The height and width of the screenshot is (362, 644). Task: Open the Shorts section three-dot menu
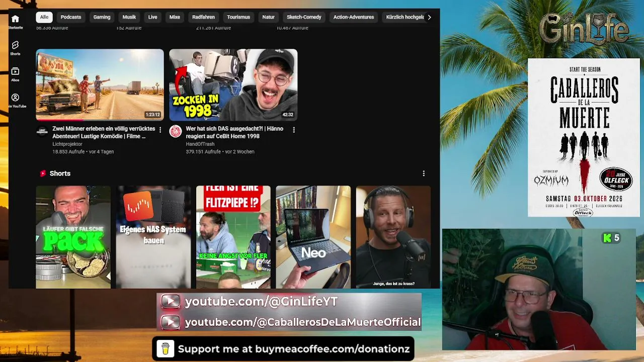point(424,173)
